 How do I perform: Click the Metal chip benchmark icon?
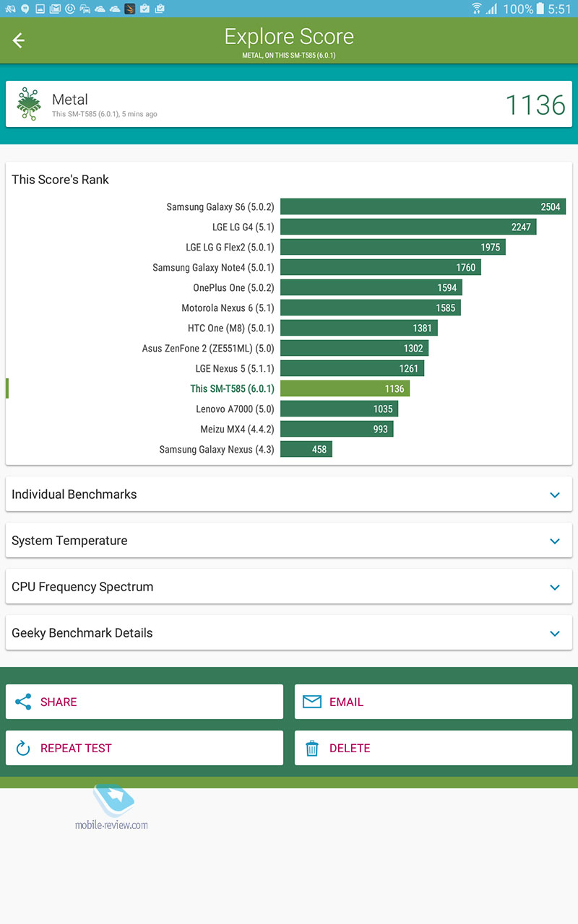click(28, 105)
